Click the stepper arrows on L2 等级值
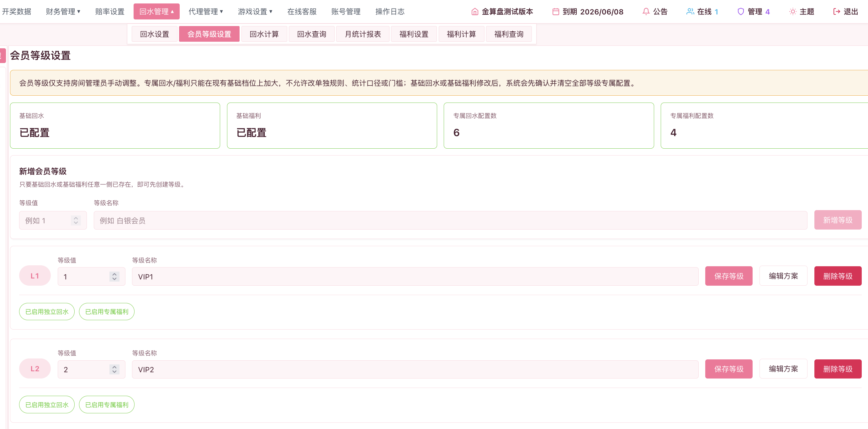The image size is (868, 429). (114, 369)
